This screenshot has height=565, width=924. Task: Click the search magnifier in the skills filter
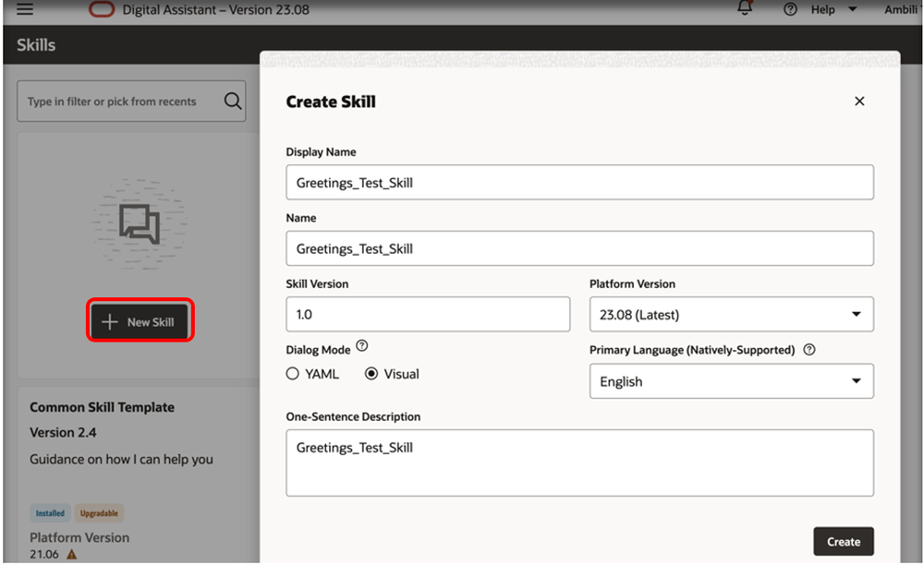coord(233,102)
